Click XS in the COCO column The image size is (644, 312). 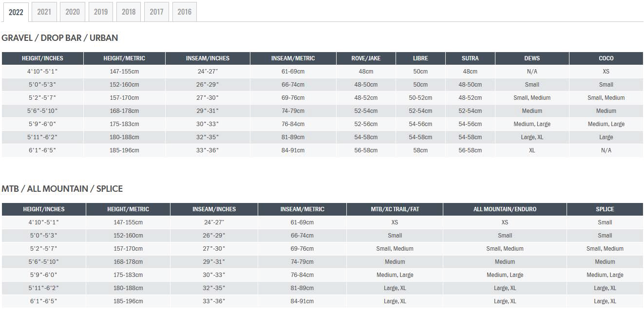(x=606, y=72)
